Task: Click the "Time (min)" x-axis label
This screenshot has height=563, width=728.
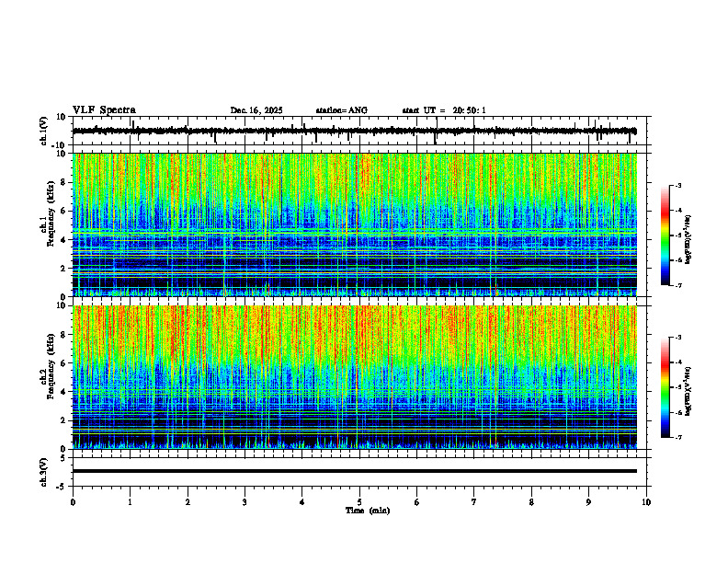Action: (368, 511)
